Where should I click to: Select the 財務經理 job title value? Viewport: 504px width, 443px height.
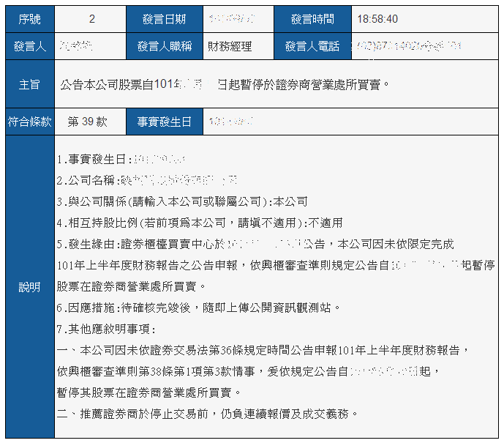click(230, 46)
